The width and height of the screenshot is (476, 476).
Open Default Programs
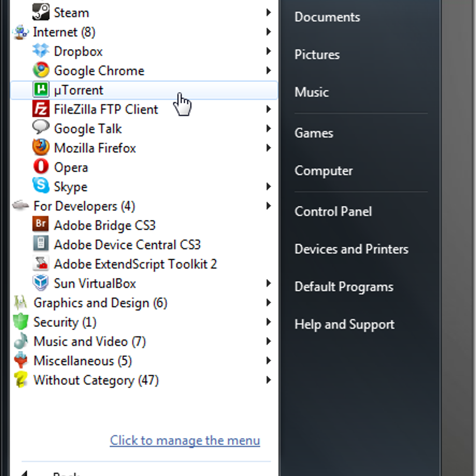[344, 287]
